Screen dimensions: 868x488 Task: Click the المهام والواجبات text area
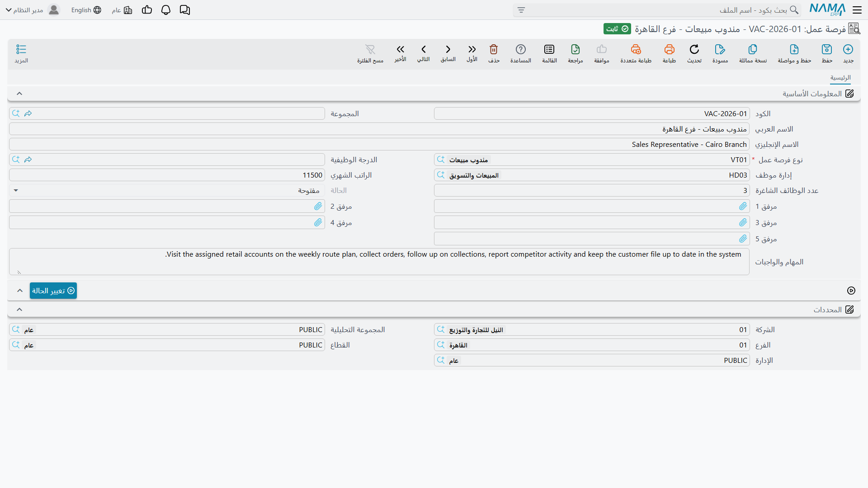pyautogui.click(x=379, y=262)
